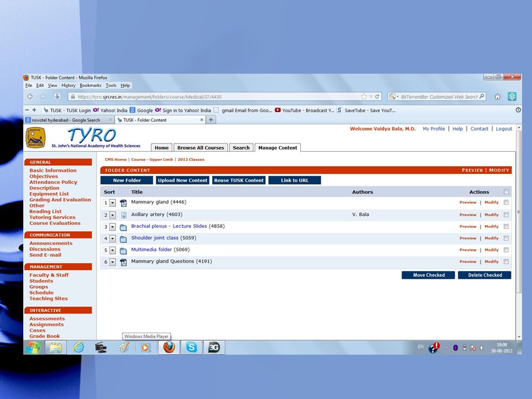Viewport: 532px width, 399px height.
Task: Click the green addon icon right of home
Action: pyautogui.click(x=512, y=96)
